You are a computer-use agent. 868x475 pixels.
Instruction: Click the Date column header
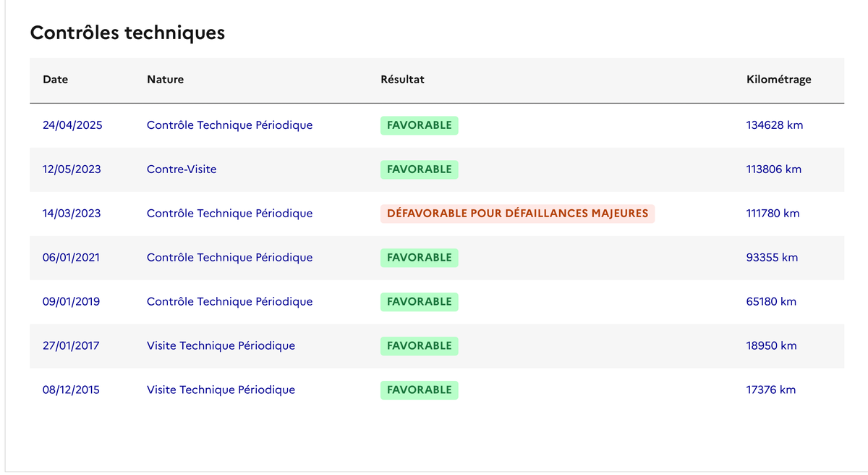(x=56, y=80)
